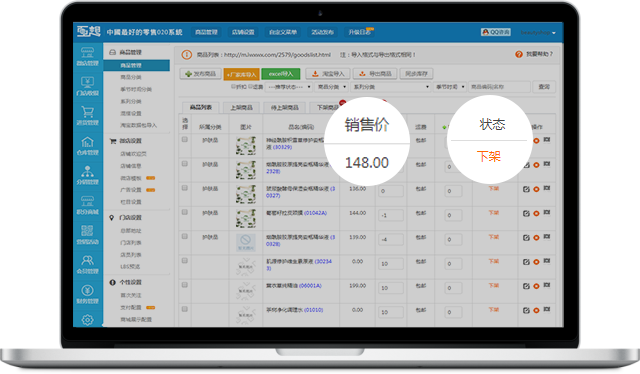Switch to the 待上架商品 tab
640x374 pixels.
(x=284, y=107)
